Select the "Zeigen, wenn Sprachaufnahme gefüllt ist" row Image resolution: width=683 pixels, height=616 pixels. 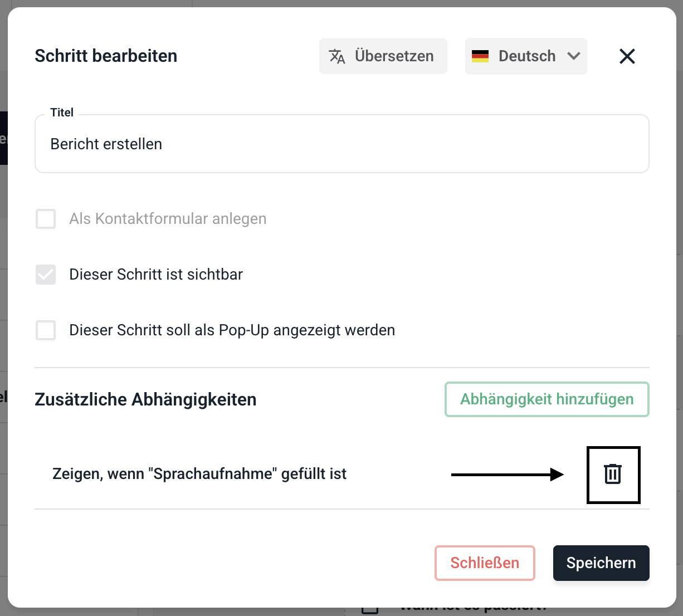[199, 474]
